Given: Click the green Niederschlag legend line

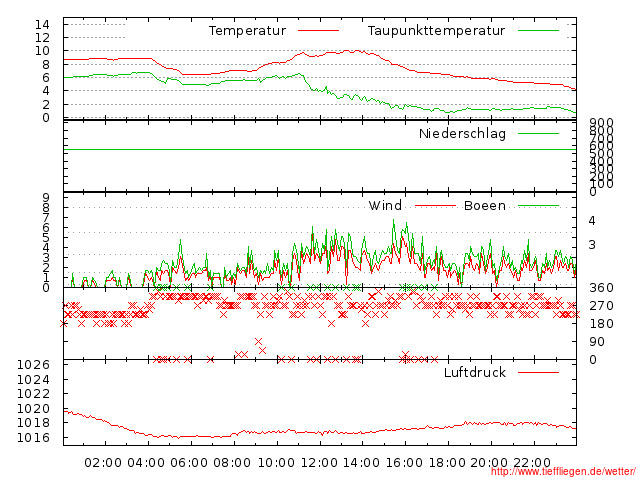Looking at the screenshot, I should 538,133.
